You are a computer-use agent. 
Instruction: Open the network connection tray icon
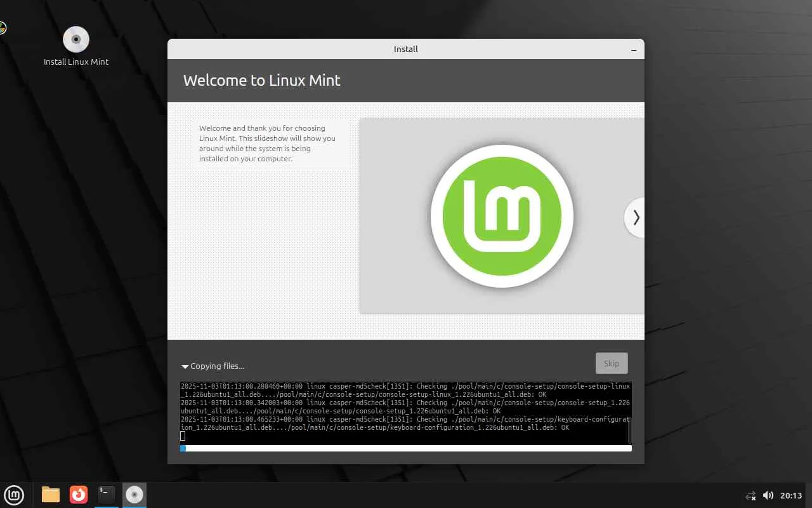tap(750, 496)
